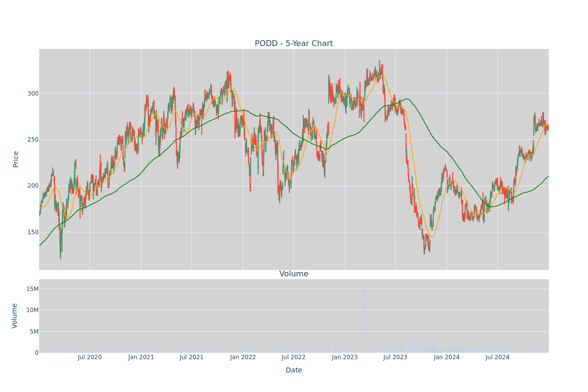Click the Jan 2023 date tick
Viewport: 588px width, 392px height.
click(345, 357)
